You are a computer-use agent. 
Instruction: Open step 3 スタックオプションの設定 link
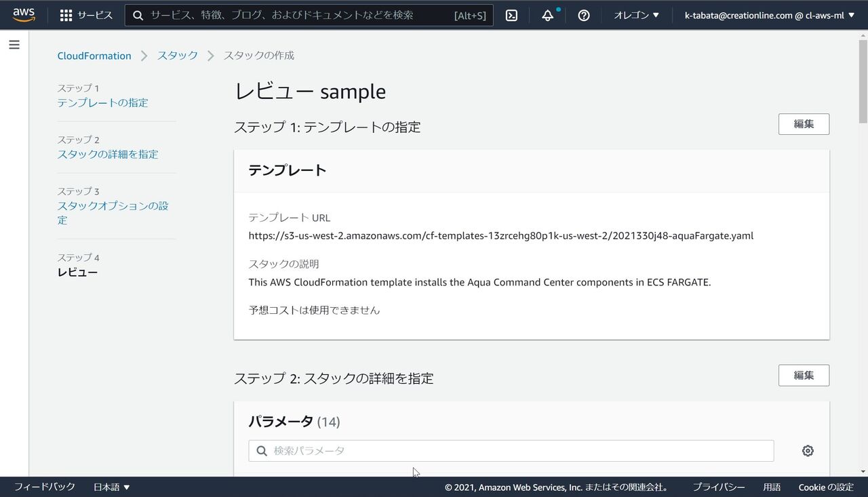[x=113, y=213]
